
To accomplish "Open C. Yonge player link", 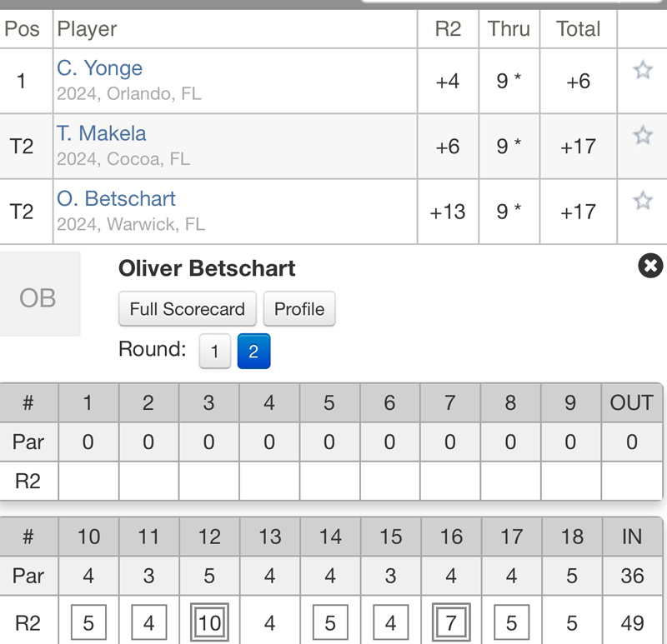I will (x=99, y=68).
